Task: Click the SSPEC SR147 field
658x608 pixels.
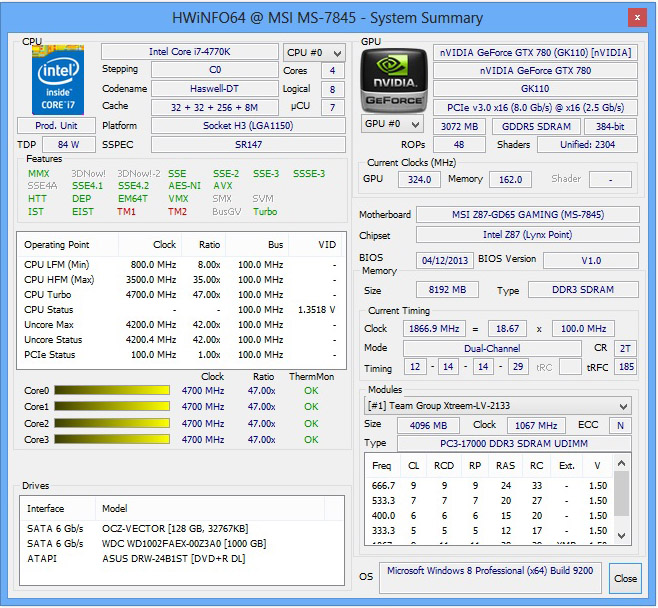Action: point(248,144)
